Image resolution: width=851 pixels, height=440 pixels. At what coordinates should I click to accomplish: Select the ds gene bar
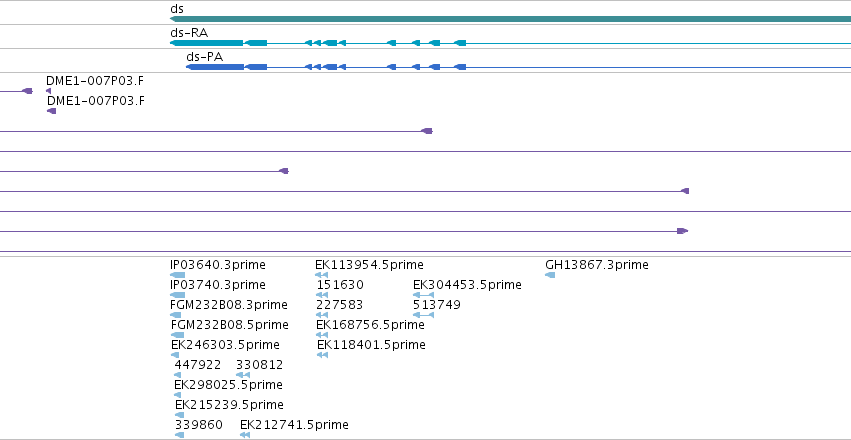click(x=510, y=19)
